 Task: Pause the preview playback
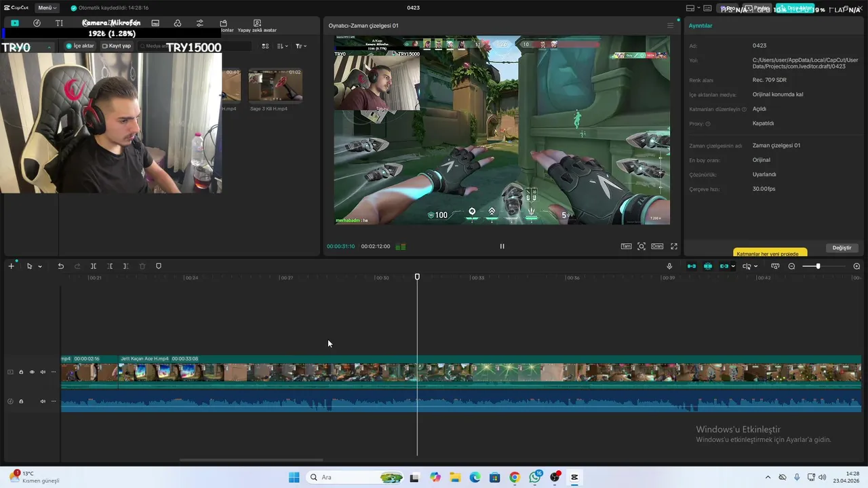tap(502, 246)
